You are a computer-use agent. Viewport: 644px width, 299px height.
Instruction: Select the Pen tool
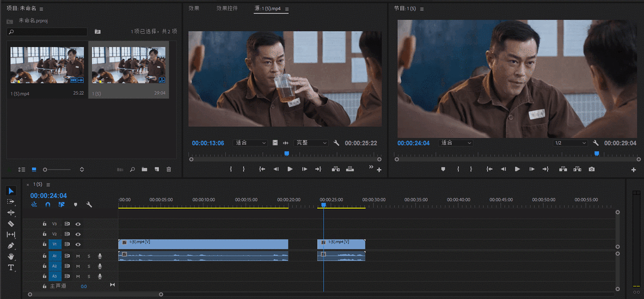11,246
